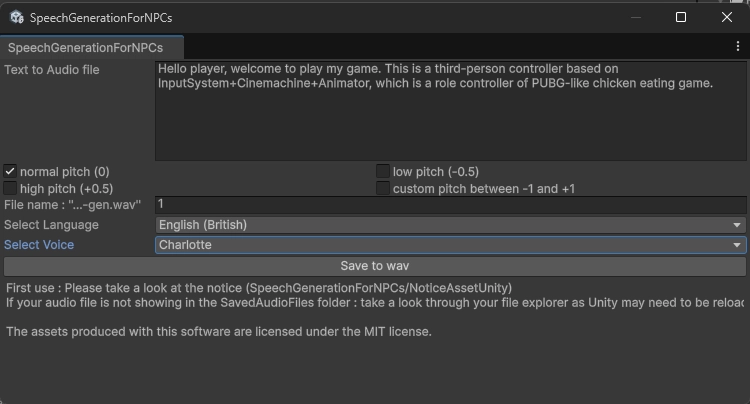This screenshot has width=750, height=404.
Task: Uncheck the normal pitch (0) checkbox
Action: [10, 171]
